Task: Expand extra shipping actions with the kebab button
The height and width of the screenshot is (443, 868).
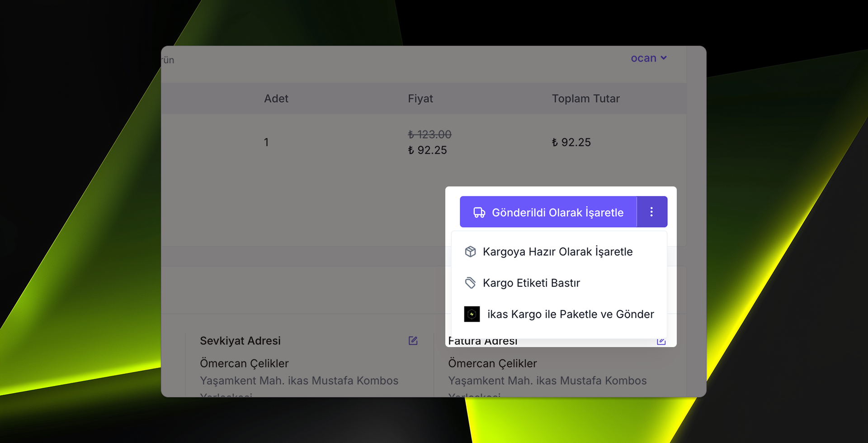Action: pyautogui.click(x=652, y=212)
